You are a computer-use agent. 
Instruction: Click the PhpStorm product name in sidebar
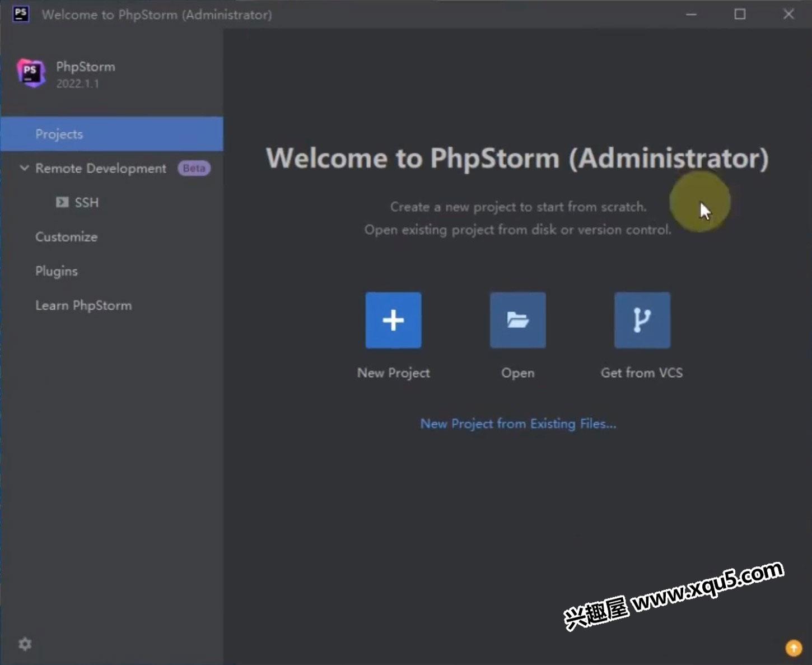pos(86,67)
